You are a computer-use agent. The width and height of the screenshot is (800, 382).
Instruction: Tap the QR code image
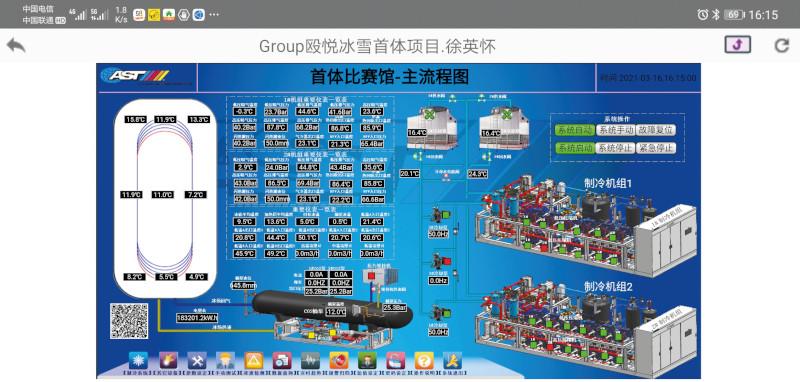(129, 321)
